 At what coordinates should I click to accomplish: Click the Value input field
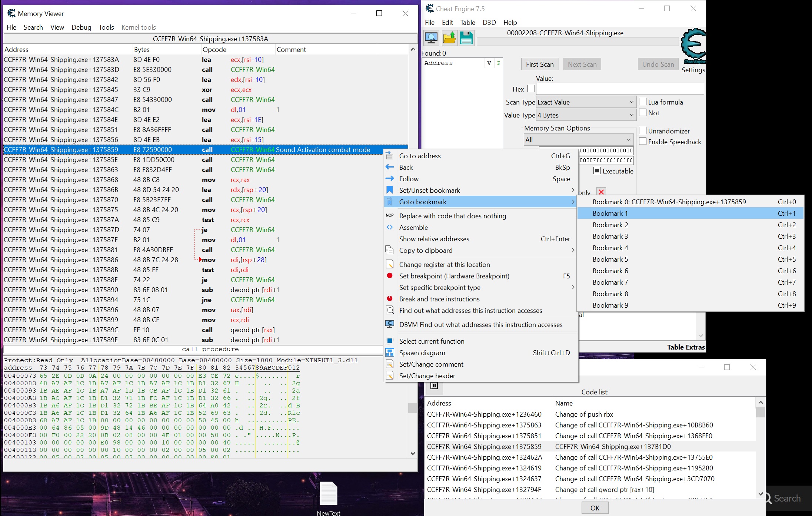(x=619, y=89)
